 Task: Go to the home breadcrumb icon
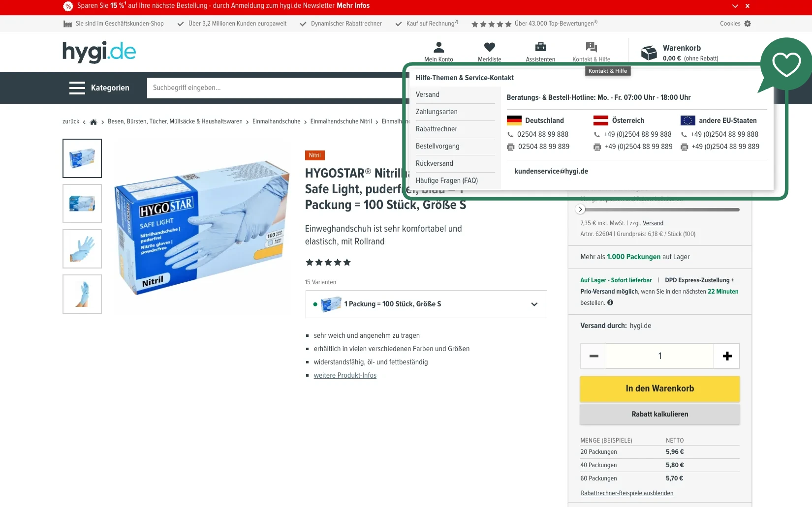point(94,122)
